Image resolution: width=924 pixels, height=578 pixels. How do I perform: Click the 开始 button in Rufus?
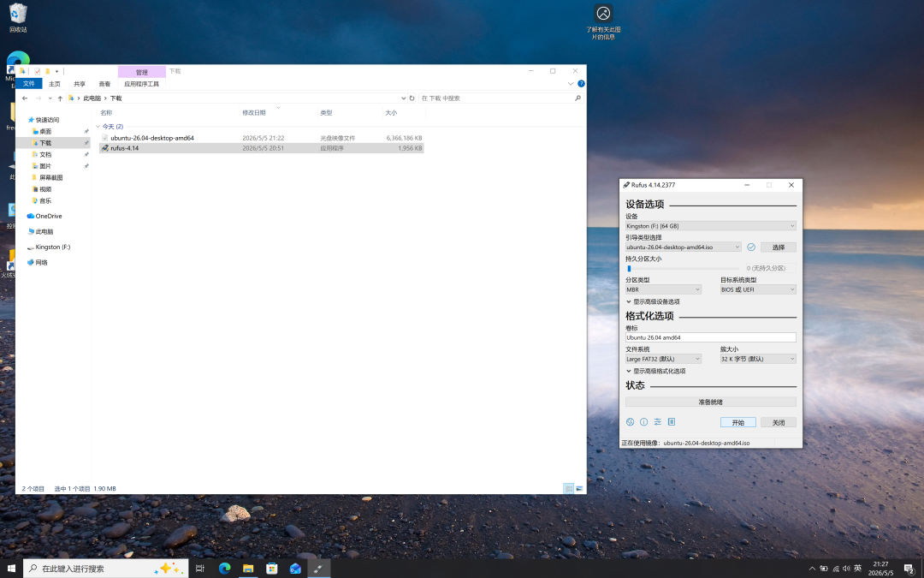[x=737, y=422]
